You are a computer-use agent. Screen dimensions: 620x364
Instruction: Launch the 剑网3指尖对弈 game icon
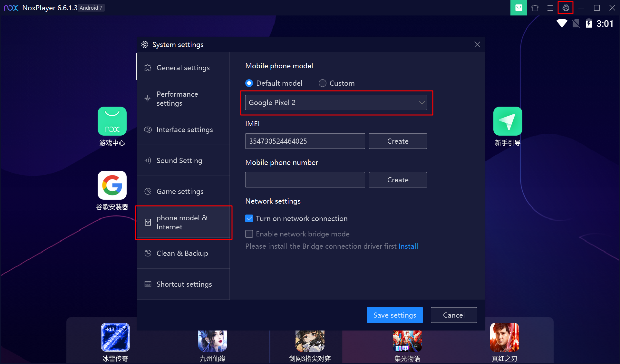coord(310,341)
